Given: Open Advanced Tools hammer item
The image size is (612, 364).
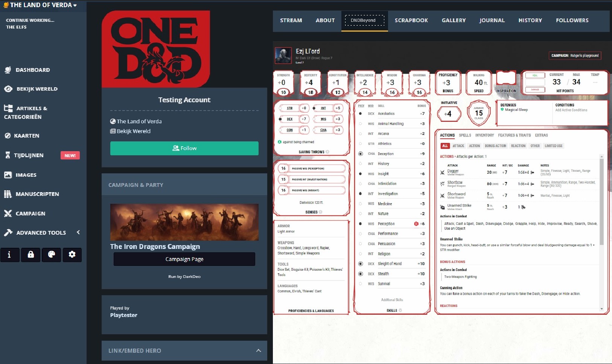Looking at the screenshot, I should click(x=35, y=233).
